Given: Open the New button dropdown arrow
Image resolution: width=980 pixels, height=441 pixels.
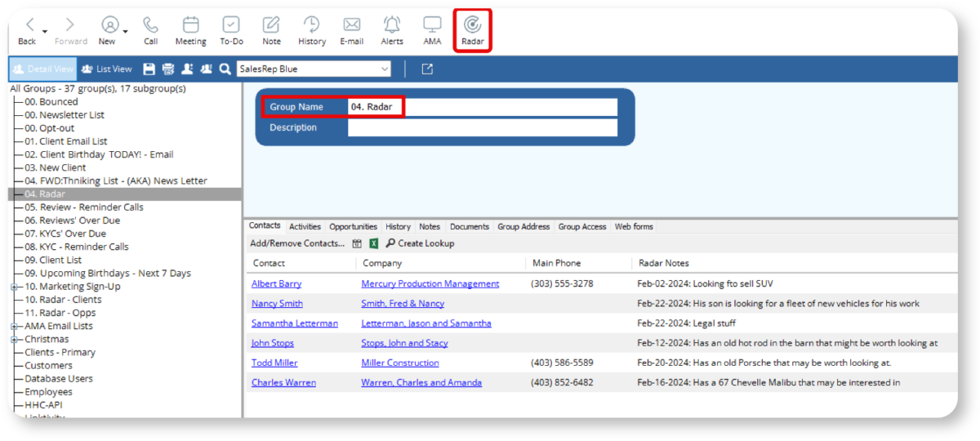Looking at the screenshot, I should pyautogui.click(x=125, y=32).
